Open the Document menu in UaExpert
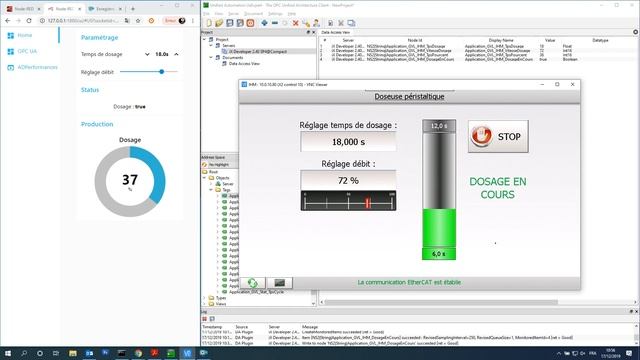Image resolution: width=640 pixels, height=360 pixels. point(253,14)
